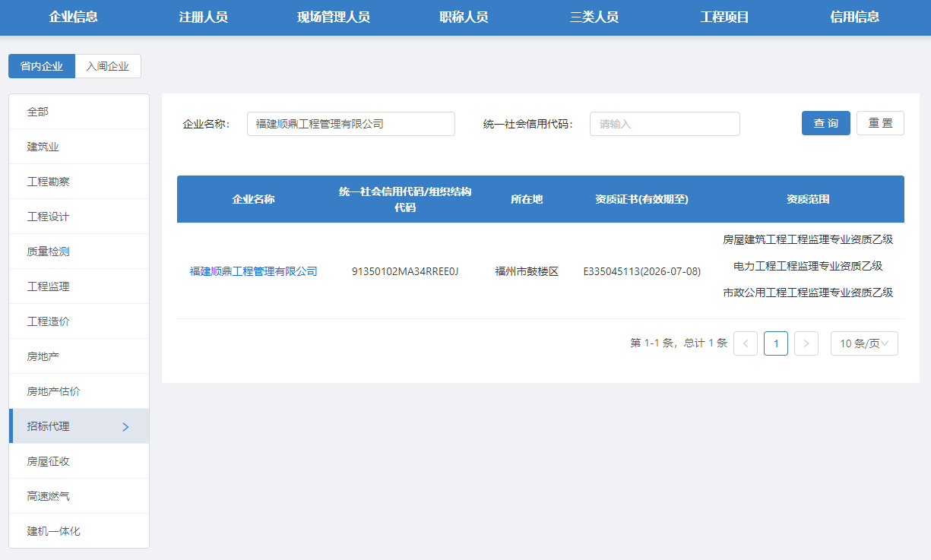Open the 工程项目 top menu
This screenshot has width=931, height=560.
point(724,17)
